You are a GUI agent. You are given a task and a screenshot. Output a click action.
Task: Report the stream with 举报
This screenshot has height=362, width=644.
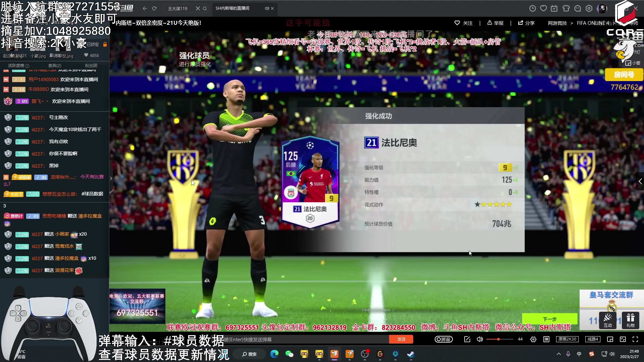pyautogui.click(x=495, y=23)
